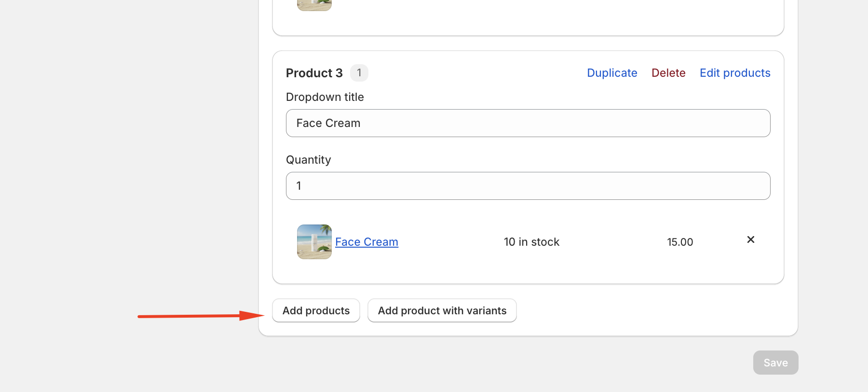
Task: Save the bundle changes
Action: pyautogui.click(x=775, y=363)
